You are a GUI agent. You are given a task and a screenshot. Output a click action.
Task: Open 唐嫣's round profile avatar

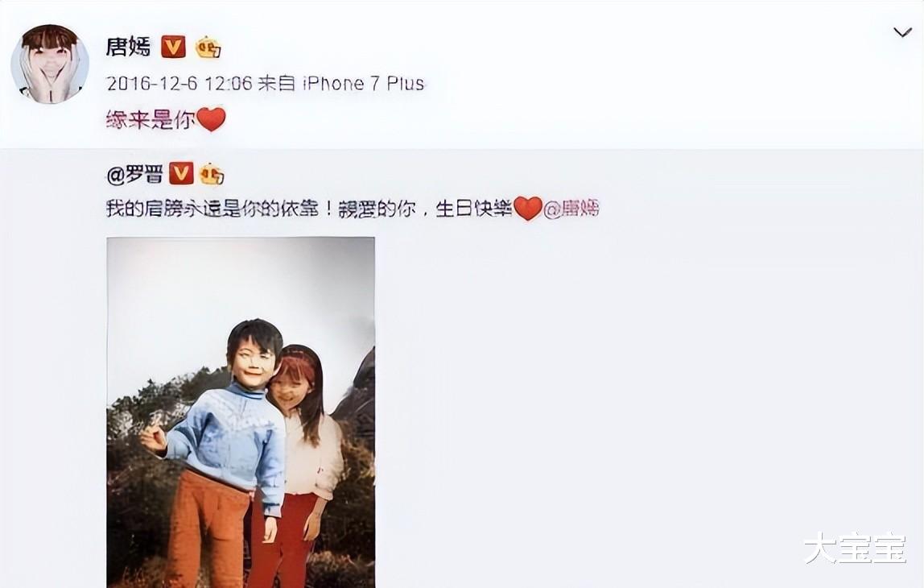[x=50, y=64]
